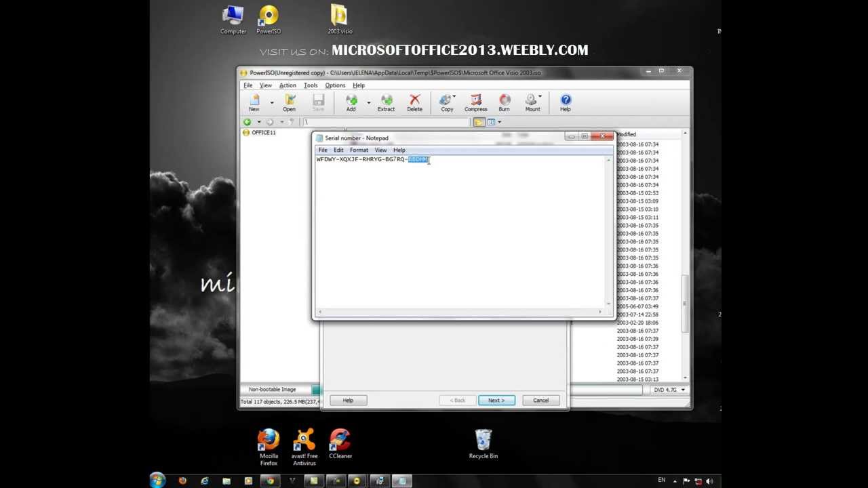This screenshot has width=868, height=488.
Task: Click the Save icon in PowerISO toolbar
Action: (x=318, y=103)
